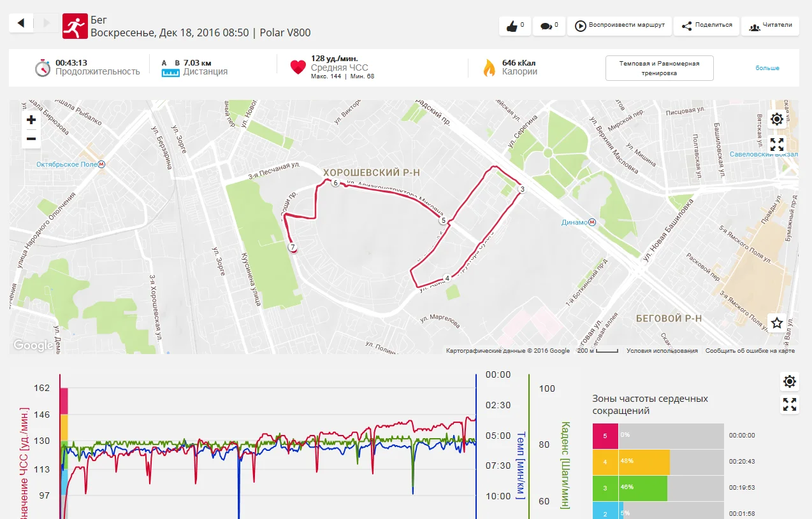Image resolution: width=812 pixels, height=519 pixels.
Task: Expand the map to fullscreen
Action: click(x=776, y=145)
